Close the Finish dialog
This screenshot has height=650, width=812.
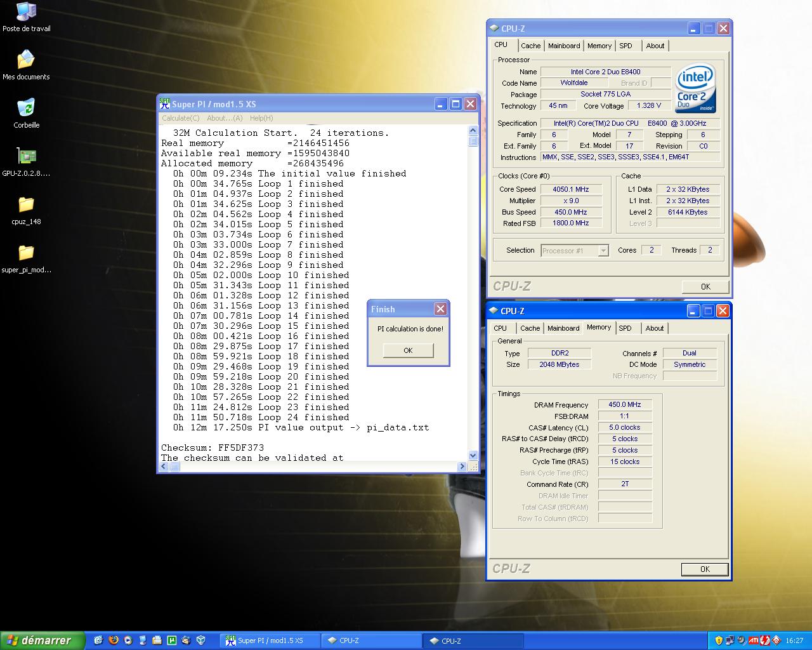440,308
